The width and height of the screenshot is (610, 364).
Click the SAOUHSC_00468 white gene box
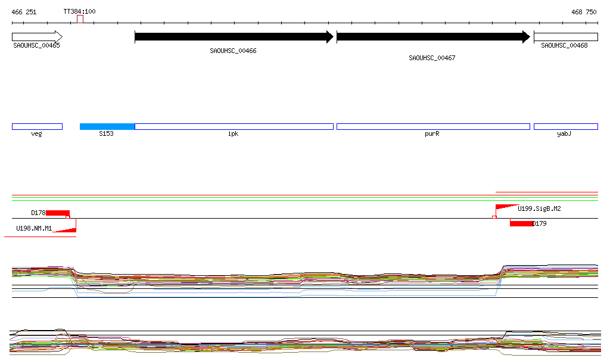click(565, 36)
